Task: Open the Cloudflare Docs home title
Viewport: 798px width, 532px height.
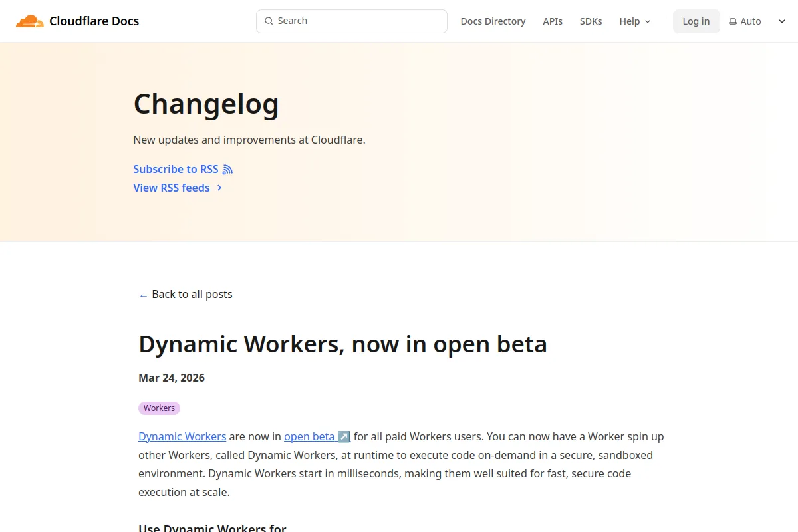Action: coord(94,21)
